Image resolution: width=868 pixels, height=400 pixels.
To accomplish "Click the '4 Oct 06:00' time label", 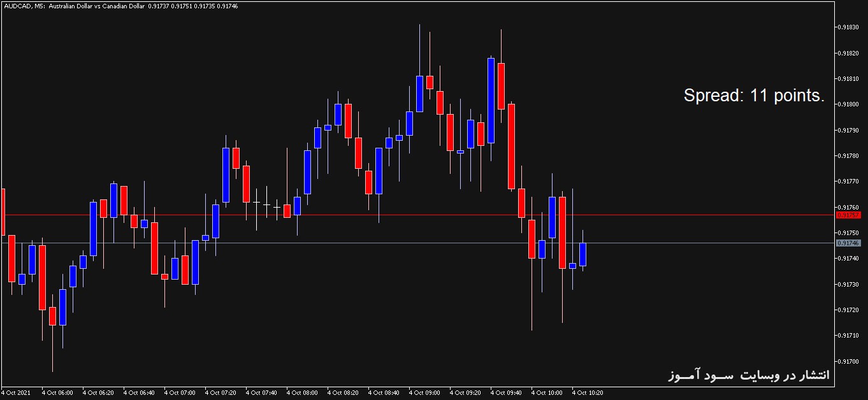I will (x=57, y=393).
